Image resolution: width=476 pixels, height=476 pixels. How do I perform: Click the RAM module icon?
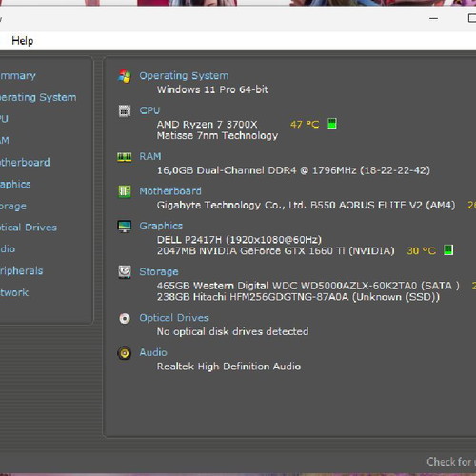(125, 157)
